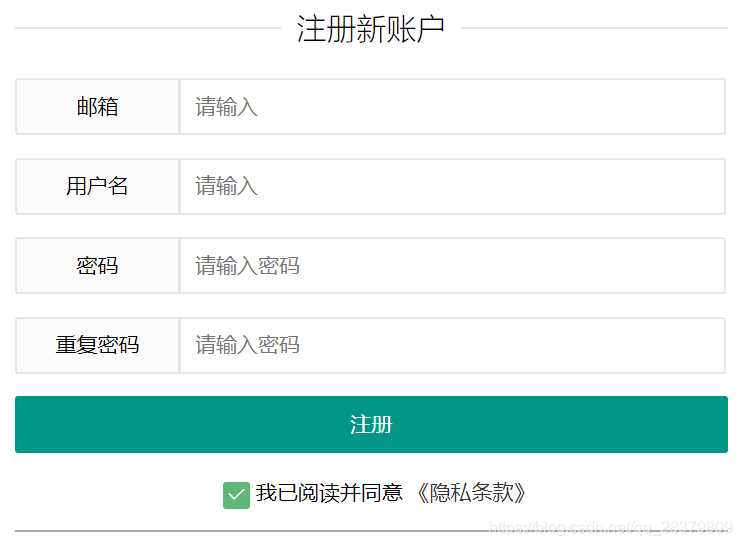742x546 pixels.
Task: Click the 注册新账户 heading
Action: tap(371, 29)
